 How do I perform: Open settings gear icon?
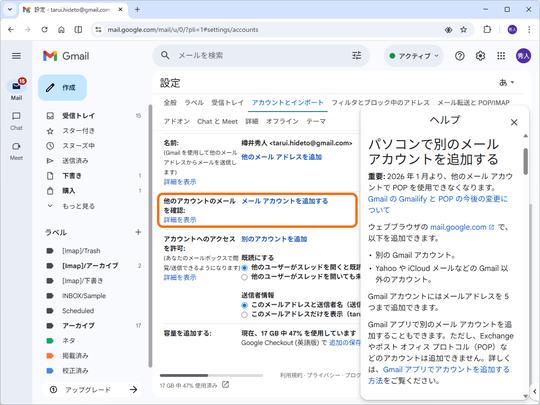(x=480, y=56)
